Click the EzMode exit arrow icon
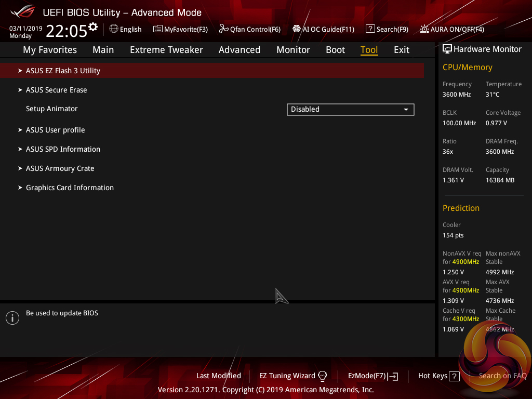The height and width of the screenshot is (399, 532). click(393, 376)
